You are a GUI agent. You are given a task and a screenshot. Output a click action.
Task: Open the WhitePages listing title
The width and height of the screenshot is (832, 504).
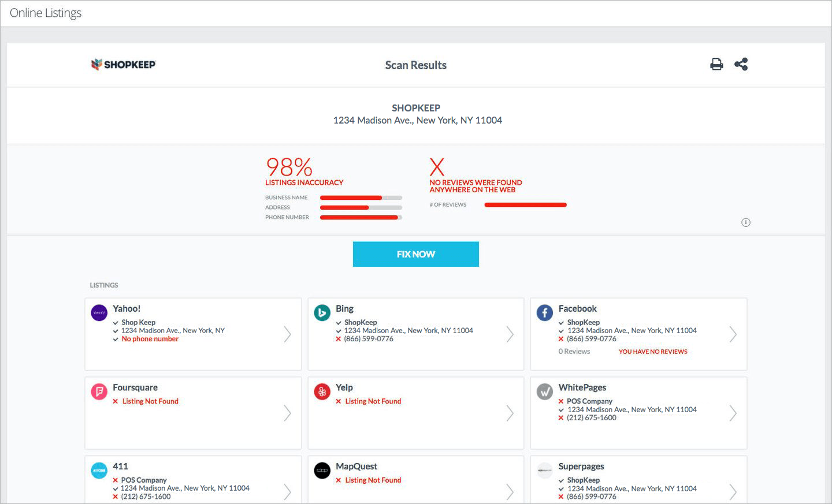582,387
